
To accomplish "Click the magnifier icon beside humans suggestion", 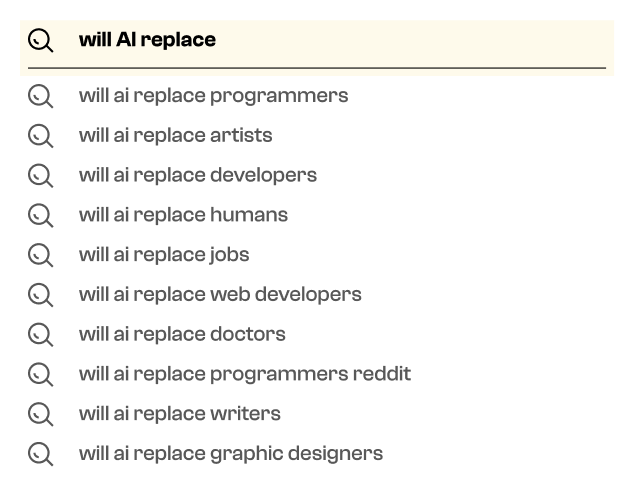I will [x=40, y=215].
